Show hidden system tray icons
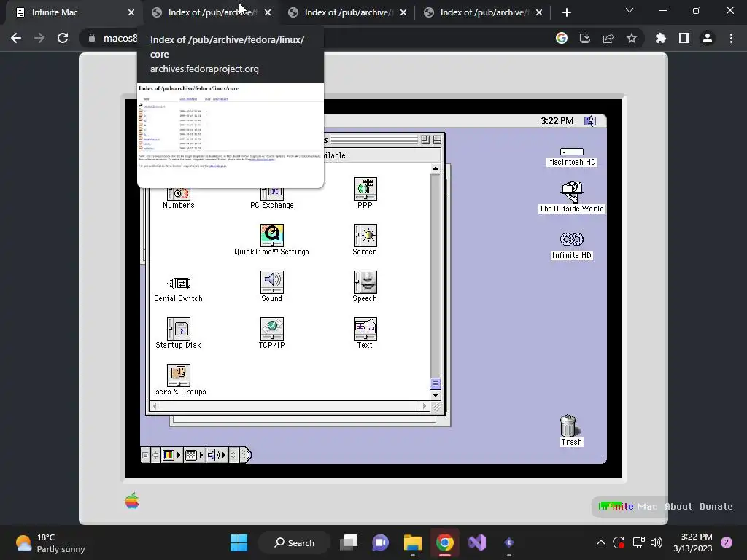 click(601, 542)
